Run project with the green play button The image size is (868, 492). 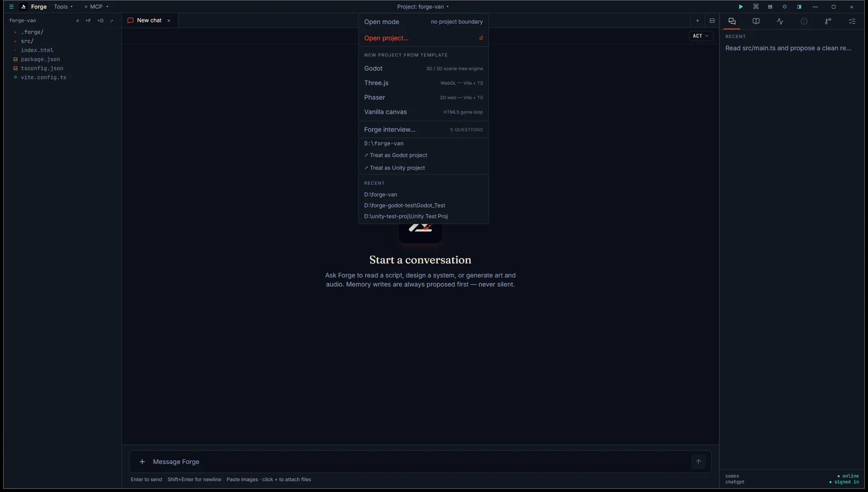741,7
